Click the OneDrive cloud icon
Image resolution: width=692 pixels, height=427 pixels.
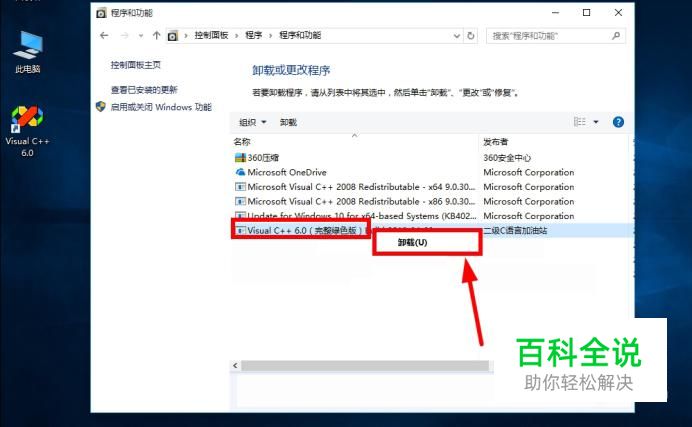[240, 172]
